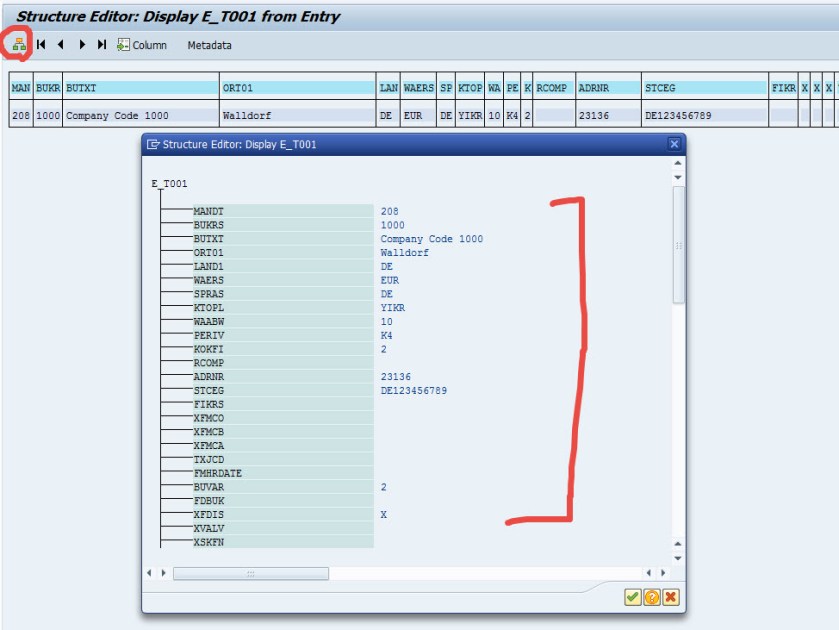Screen dimensions: 839x630
Task: Click the scroll-left arrow at right end
Action: point(649,573)
